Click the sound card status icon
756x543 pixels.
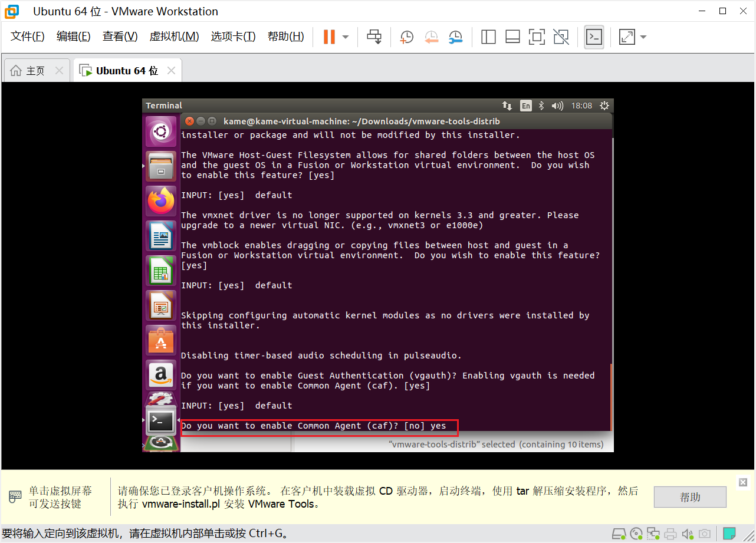coord(687,534)
